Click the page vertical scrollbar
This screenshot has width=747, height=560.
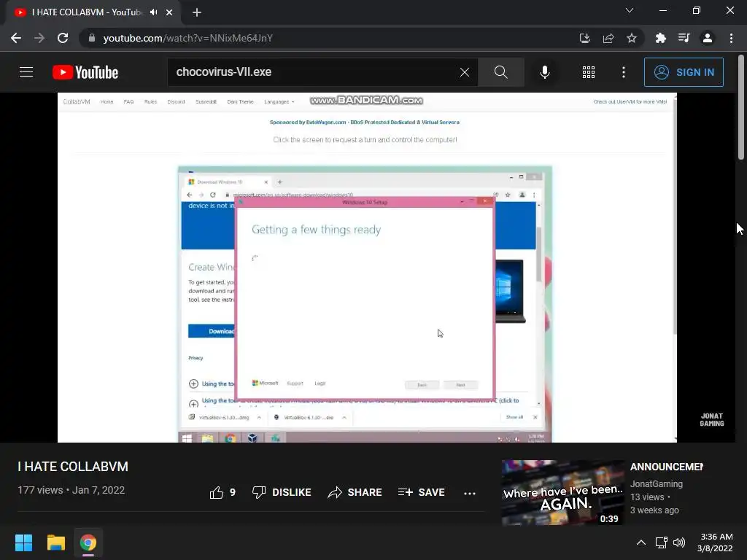pyautogui.click(x=741, y=109)
